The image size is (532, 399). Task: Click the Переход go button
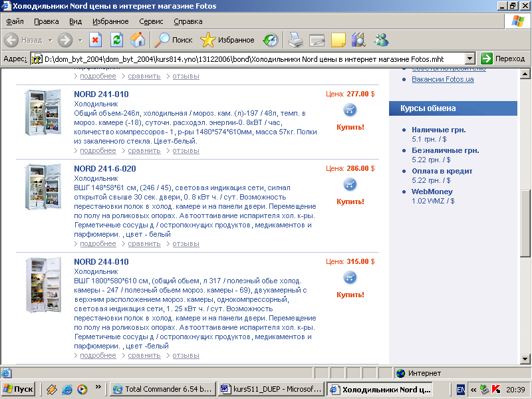click(503, 59)
